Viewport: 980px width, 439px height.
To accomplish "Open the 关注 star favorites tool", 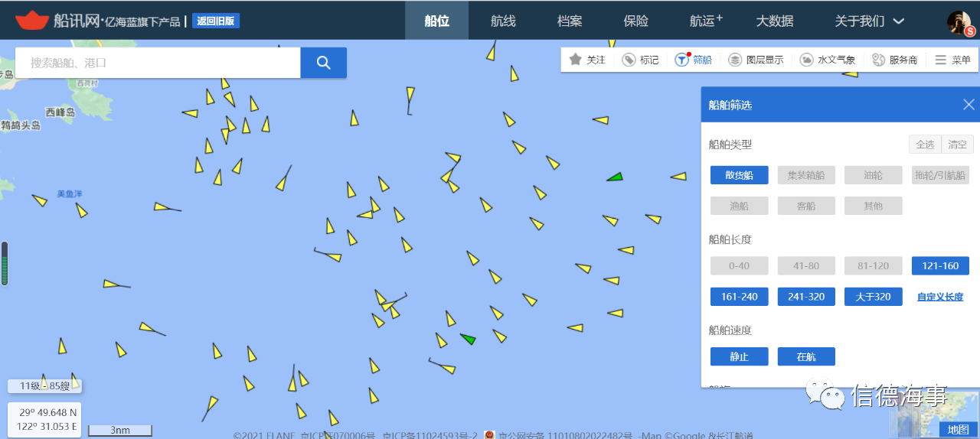I will [x=587, y=60].
